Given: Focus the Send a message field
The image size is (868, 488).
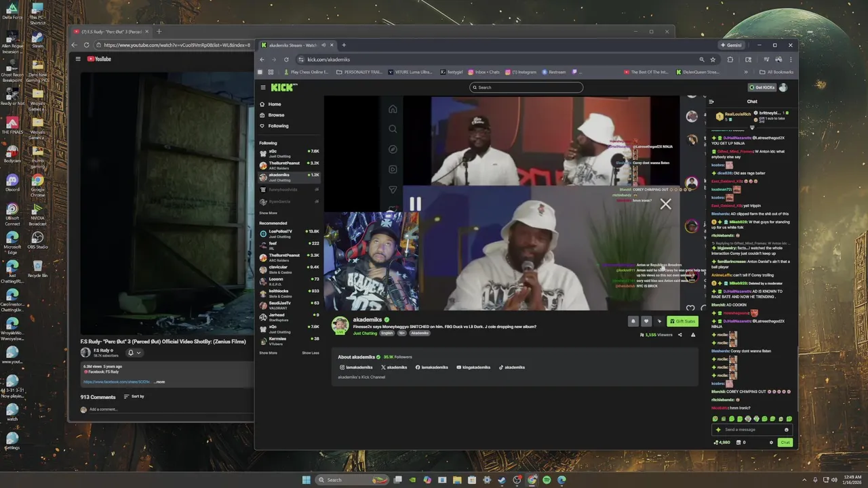Looking at the screenshot, I should pyautogui.click(x=751, y=430).
